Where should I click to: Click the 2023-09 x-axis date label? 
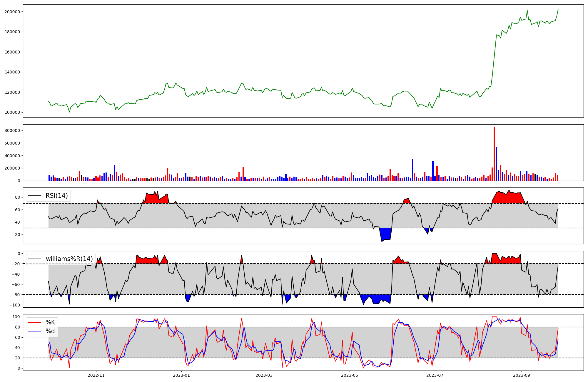(x=522, y=375)
